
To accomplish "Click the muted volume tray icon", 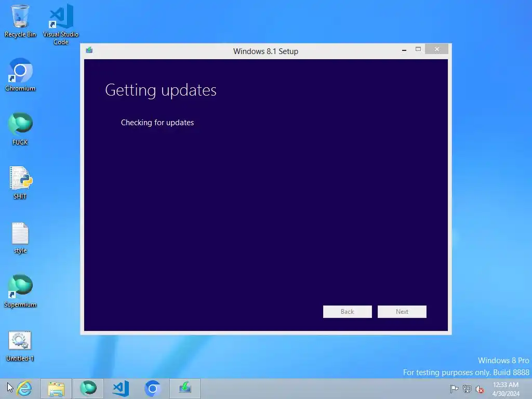I will pos(480,389).
